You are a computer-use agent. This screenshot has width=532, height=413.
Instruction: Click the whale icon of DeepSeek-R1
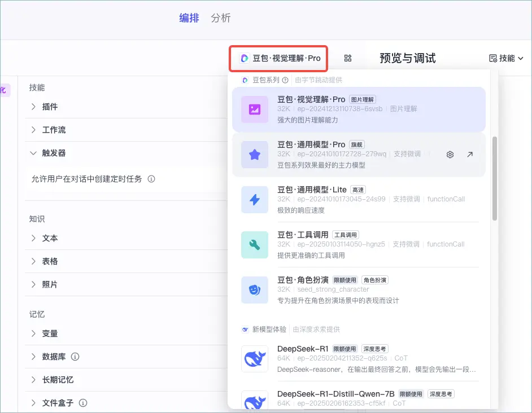(x=255, y=359)
